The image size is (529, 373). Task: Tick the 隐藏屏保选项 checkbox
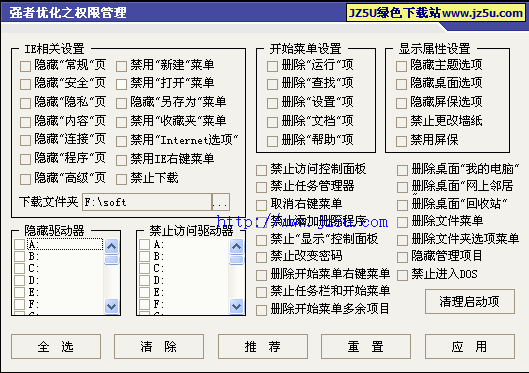pos(401,103)
